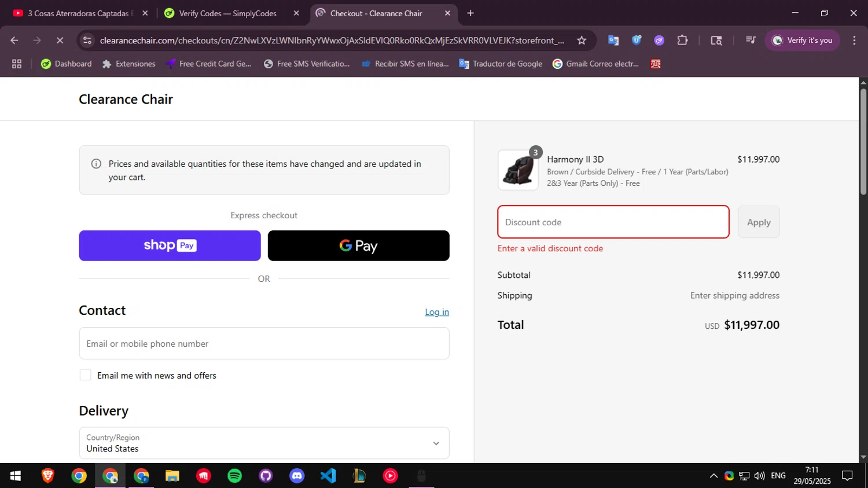Click the ENG language indicator
The image size is (868, 488).
tap(778, 476)
